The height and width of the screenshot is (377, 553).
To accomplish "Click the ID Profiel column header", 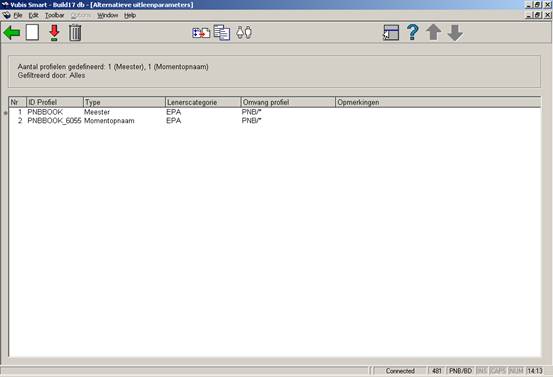I will 55,102.
